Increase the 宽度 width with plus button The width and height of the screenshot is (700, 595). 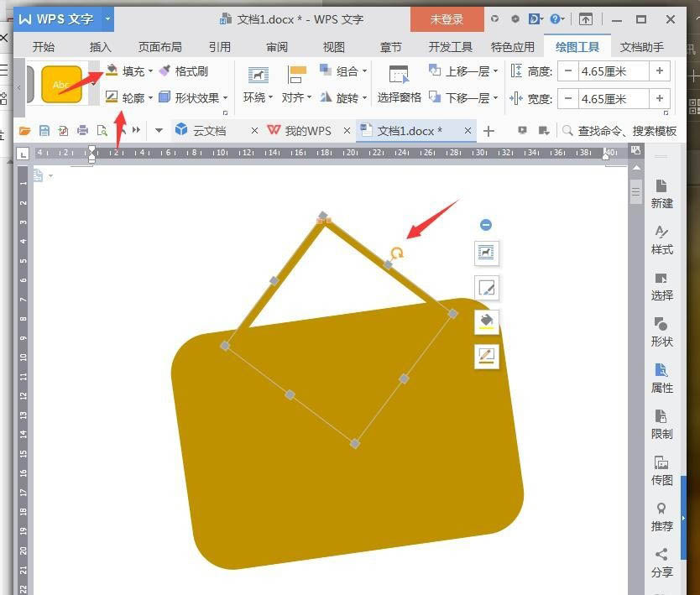[660, 98]
